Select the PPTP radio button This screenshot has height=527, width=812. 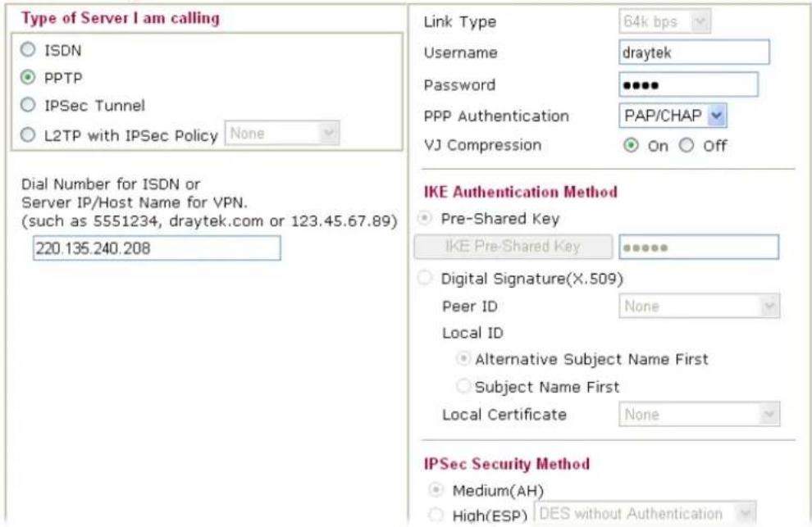28,77
